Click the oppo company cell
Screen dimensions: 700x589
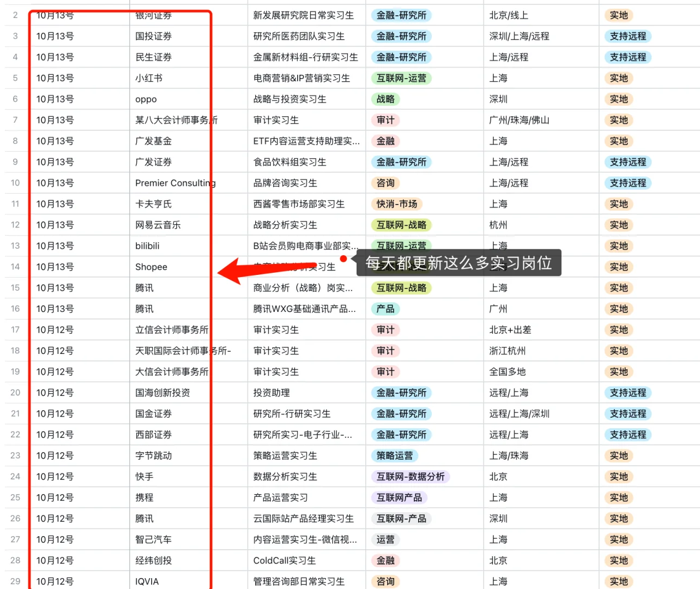pyautogui.click(x=188, y=99)
